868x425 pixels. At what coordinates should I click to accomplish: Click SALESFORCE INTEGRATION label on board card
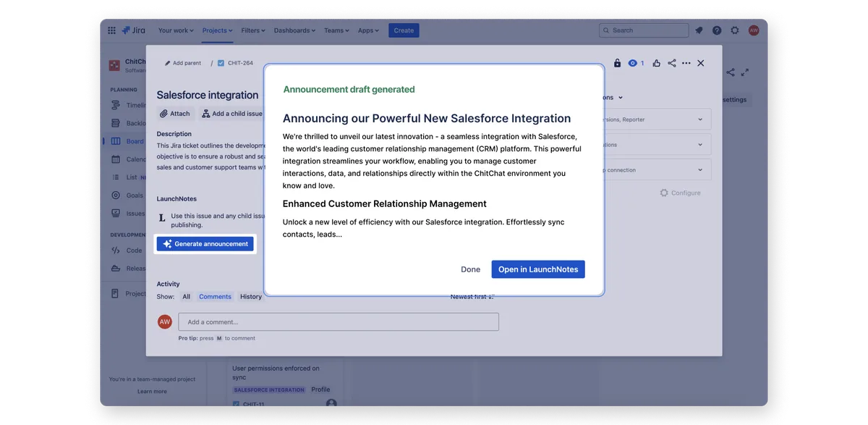pyautogui.click(x=270, y=390)
